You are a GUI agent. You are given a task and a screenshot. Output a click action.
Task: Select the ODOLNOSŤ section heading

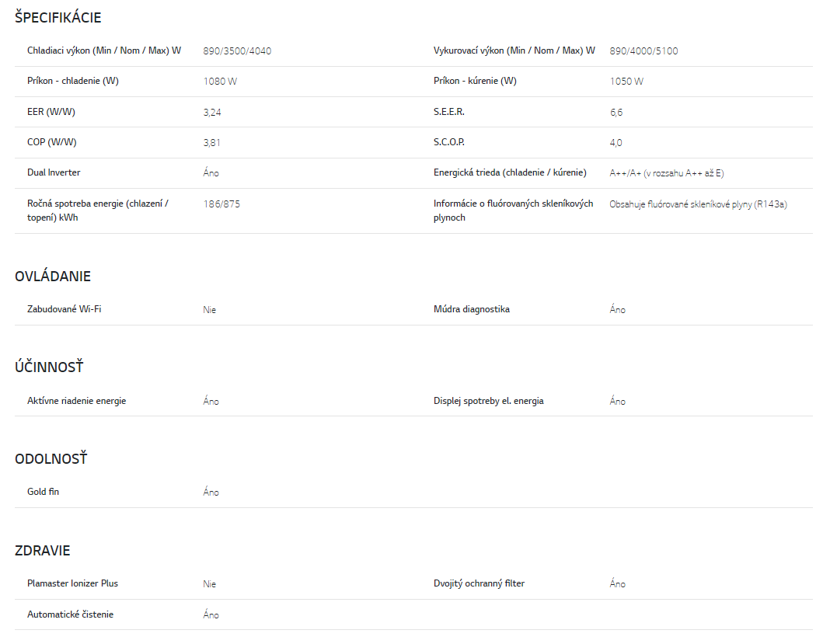51,458
